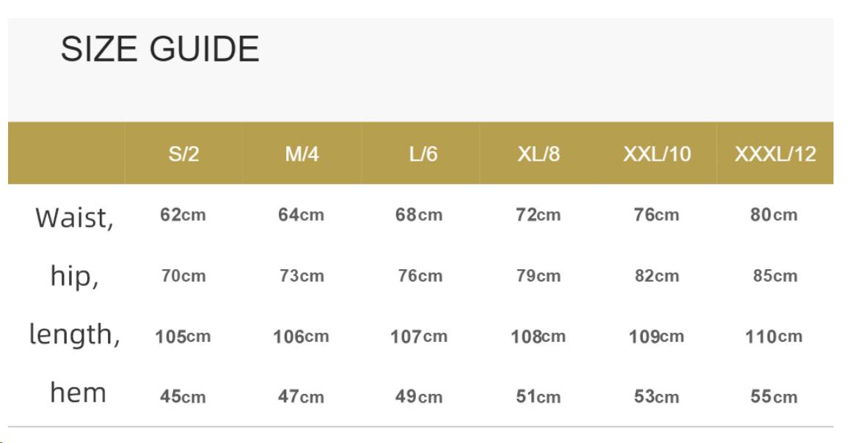Screen dimensions: 868x443
Task: Select the XXL/10 size column header
Action: [657, 154]
